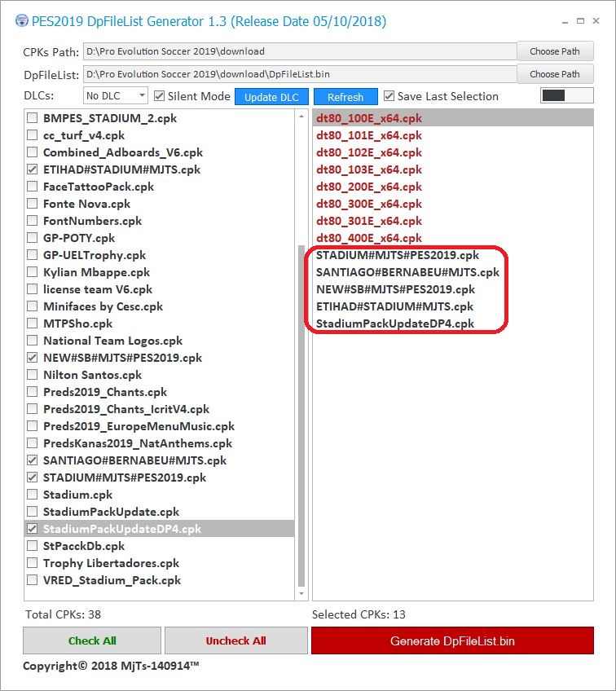This screenshot has height=691, width=616.
Task: Select dt80_101E_x64.cpk in right list
Action: [453, 135]
